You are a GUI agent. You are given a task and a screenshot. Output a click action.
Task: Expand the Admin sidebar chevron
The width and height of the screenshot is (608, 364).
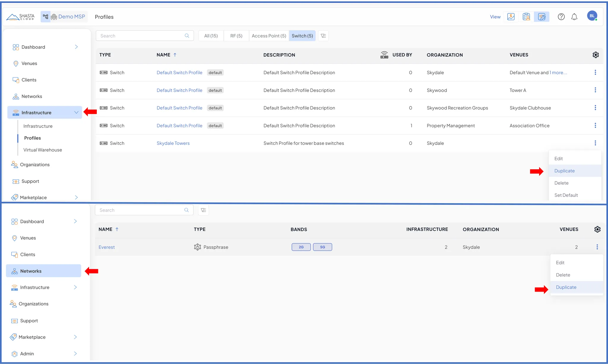tap(75, 354)
